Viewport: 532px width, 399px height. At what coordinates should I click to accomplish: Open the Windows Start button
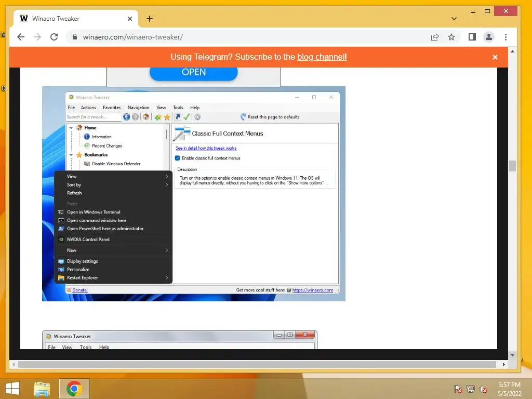(12, 389)
